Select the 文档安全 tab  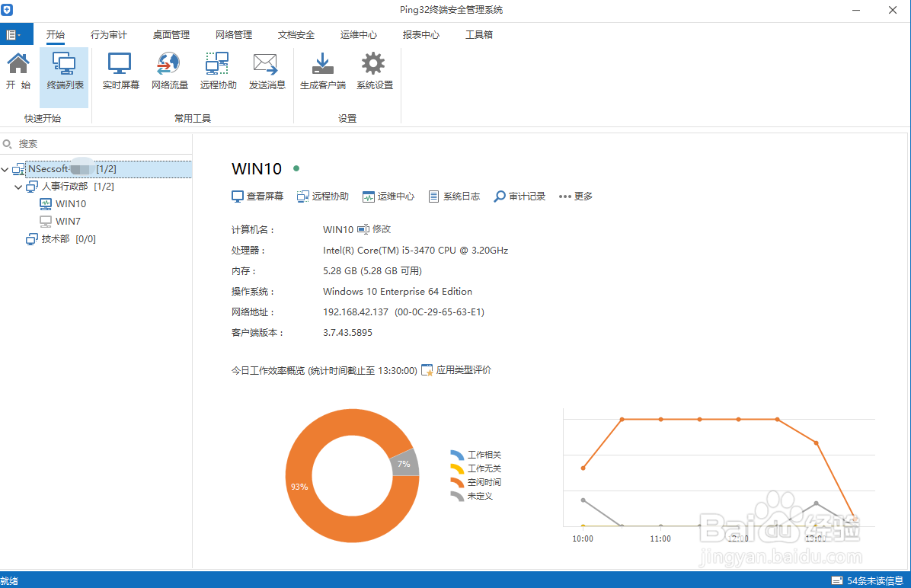point(296,35)
